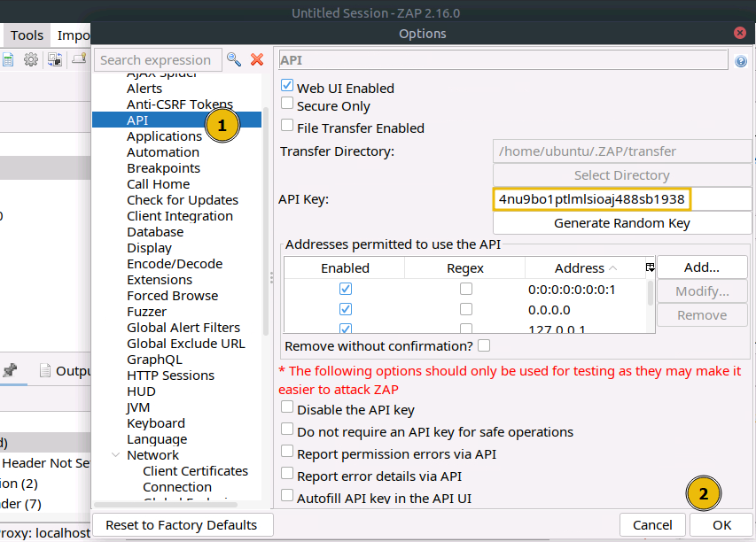Select Applications in options tree

[x=165, y=136]
